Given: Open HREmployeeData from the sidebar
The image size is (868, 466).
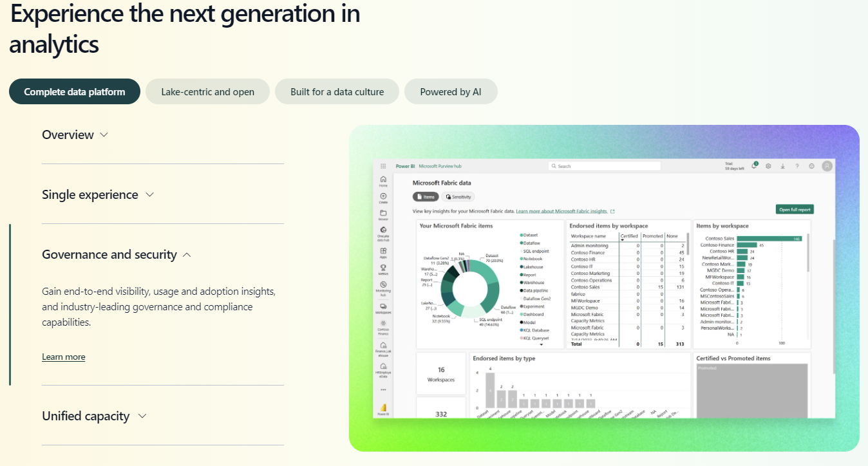Looking at the screenshot, I should [383, 369].
